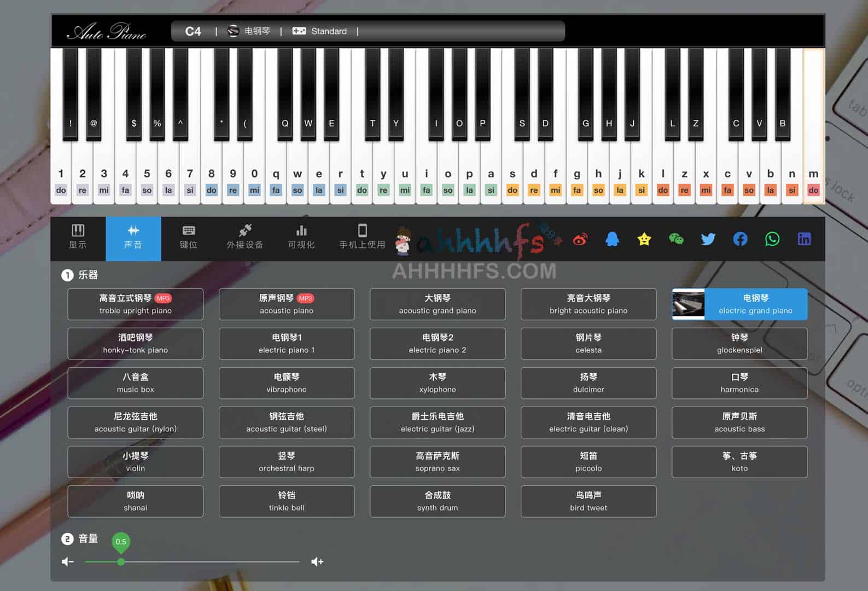Click the volume increase speaker icon
The width and height of the screenshot is (868, 591).
pyautogui.click(x=317, y=561)
